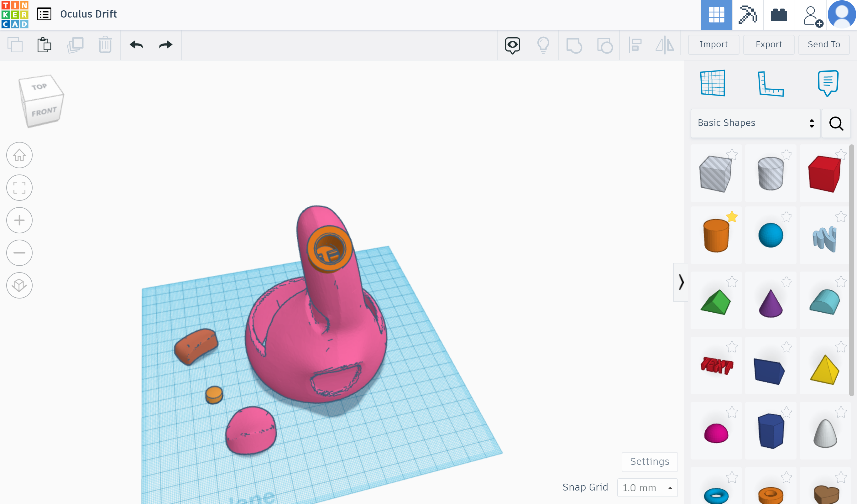Switch to the Blocks (Minecraft pickaxe) view
The image size is (857, 504).
coord(748,14)
